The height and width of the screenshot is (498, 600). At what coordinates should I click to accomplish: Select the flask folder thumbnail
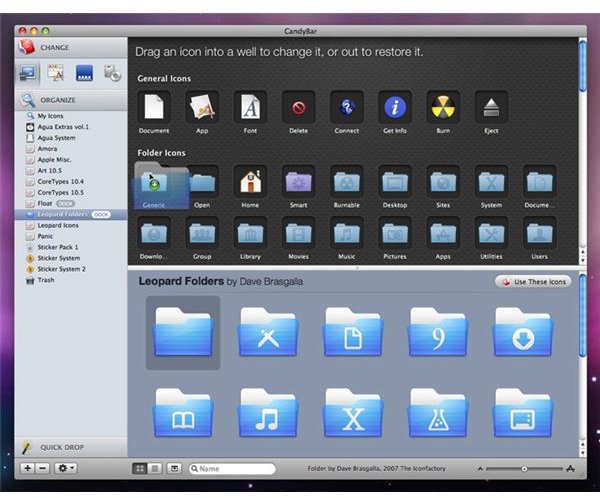coord(438,413)
